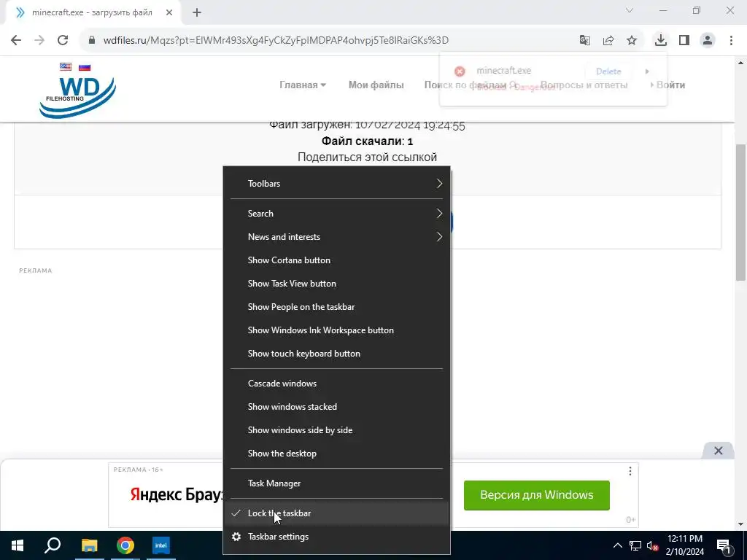The height and width of the screenshot is (560, 747).
Task: Toggle Show Windows Ink Workspace button
Action: point(336,330)
